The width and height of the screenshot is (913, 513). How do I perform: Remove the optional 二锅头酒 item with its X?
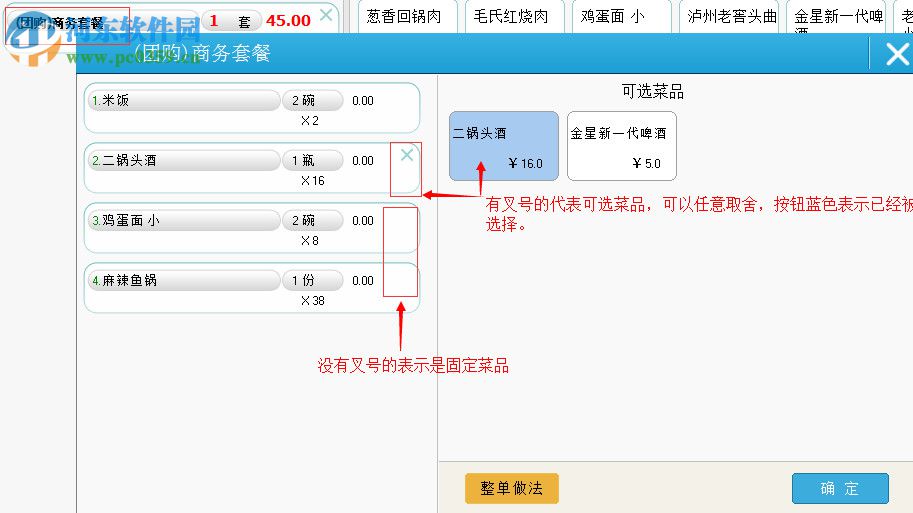[407, 155]
